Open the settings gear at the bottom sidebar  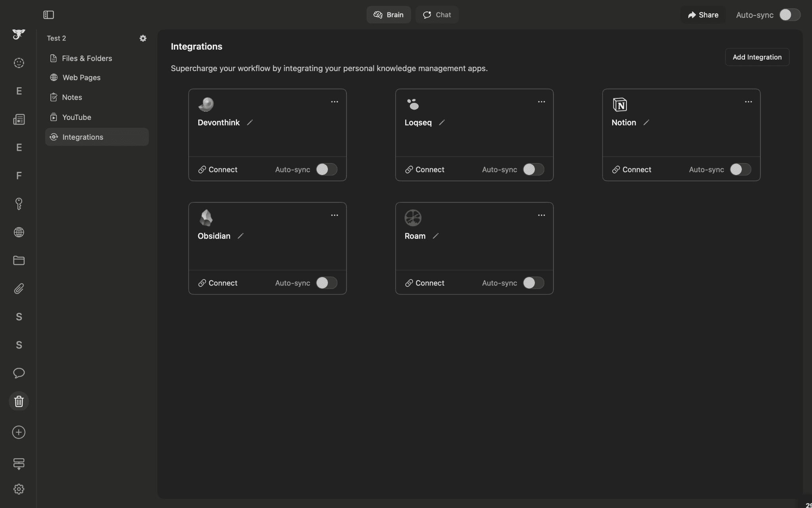click(19, 489)
